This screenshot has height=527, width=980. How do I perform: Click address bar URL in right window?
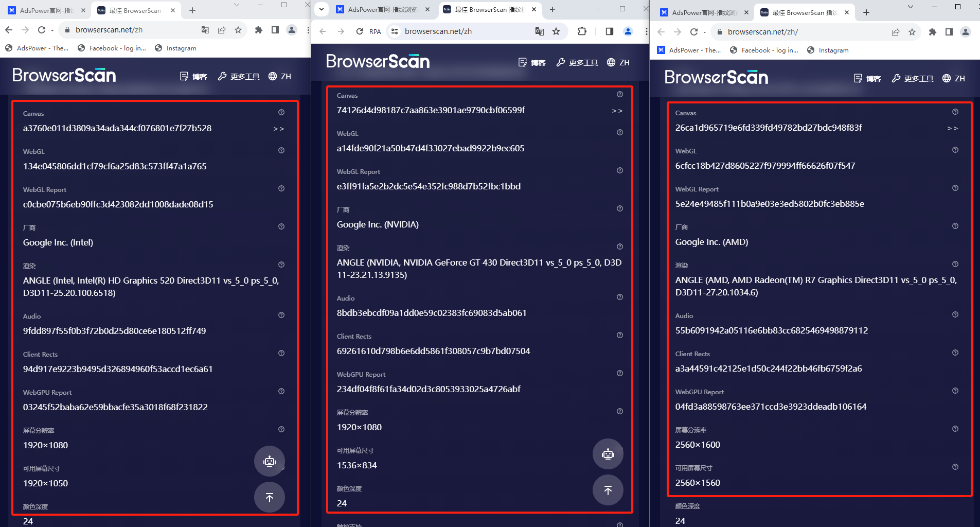click(x=763, y=32)
